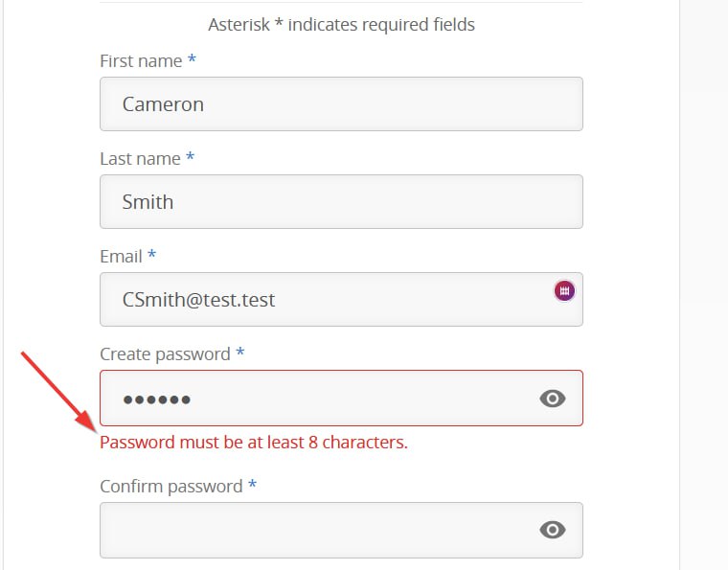Viewport: 728px width, 570px height.
Task: Click the red password length error message
Action: (x=254, y=443)
